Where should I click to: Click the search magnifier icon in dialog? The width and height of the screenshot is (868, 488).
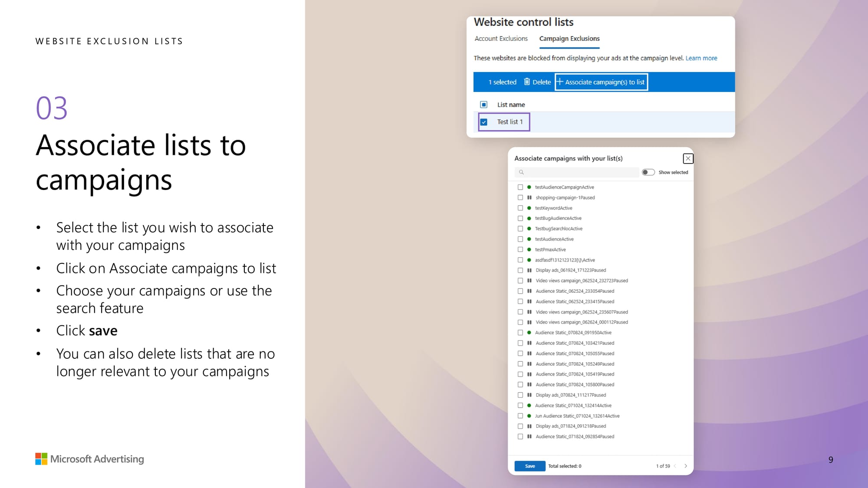coord(521,172)
